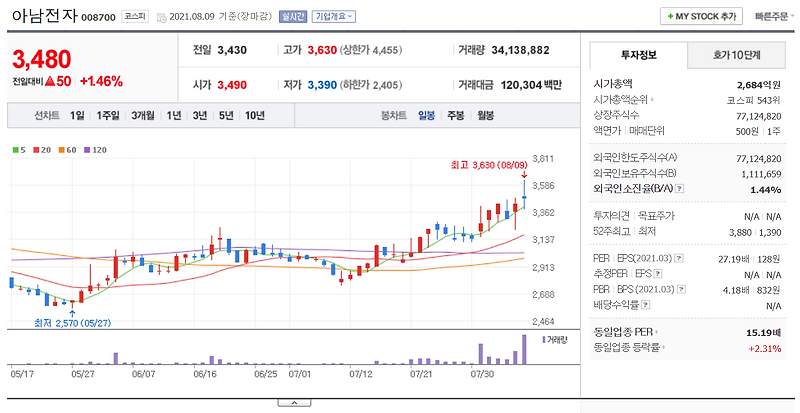Click the red up-triangle price change icon
800x413 pixels.
click(49, 81)
